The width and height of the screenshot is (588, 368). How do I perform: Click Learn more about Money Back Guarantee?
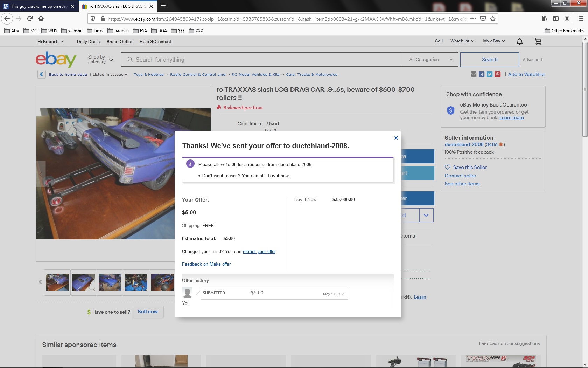(x=512, y=117)
